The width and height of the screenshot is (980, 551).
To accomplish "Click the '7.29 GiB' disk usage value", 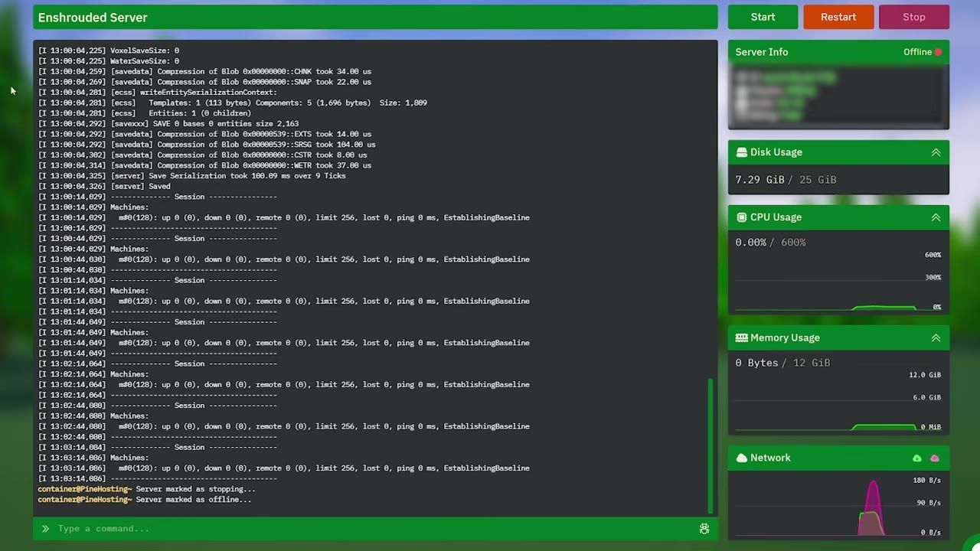I will [x=760, y=180].
